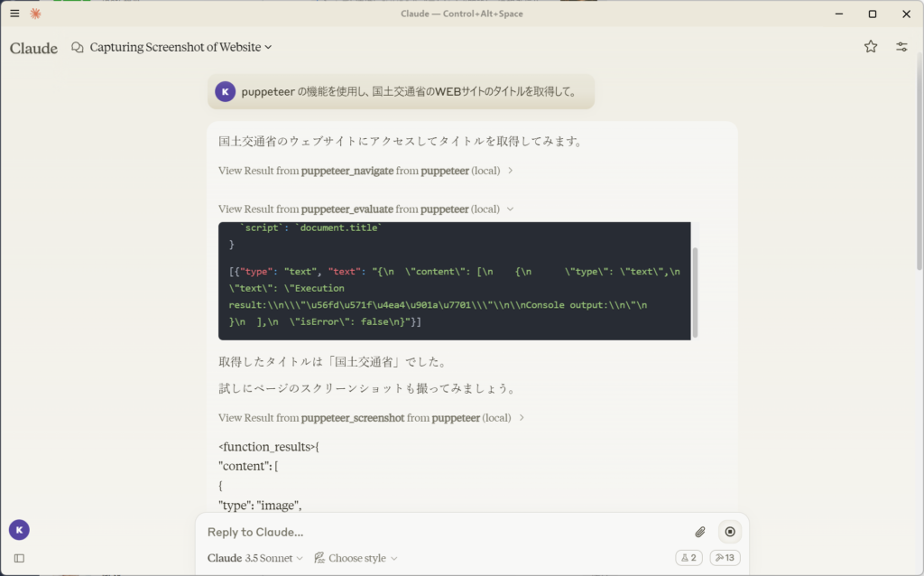924x576 pixels.
Task: Click the Claude starburst logo icon
Action: point(35,14)
